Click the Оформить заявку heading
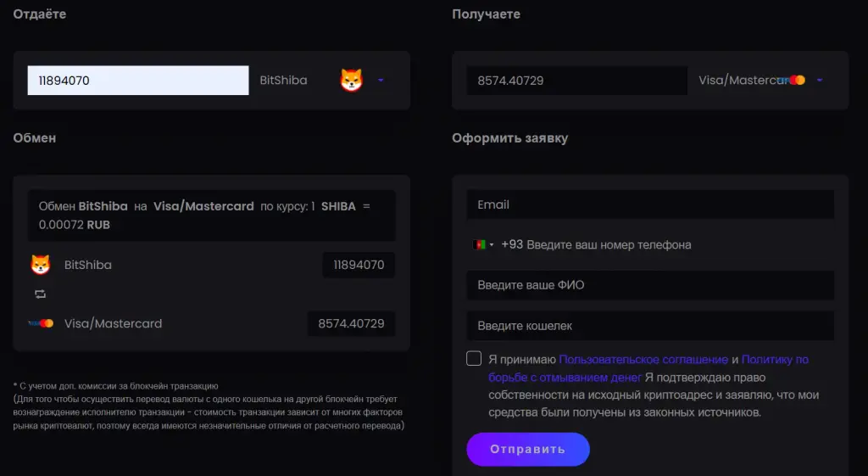The width and height of the screenshot is (868, 476). coord(509,138)
